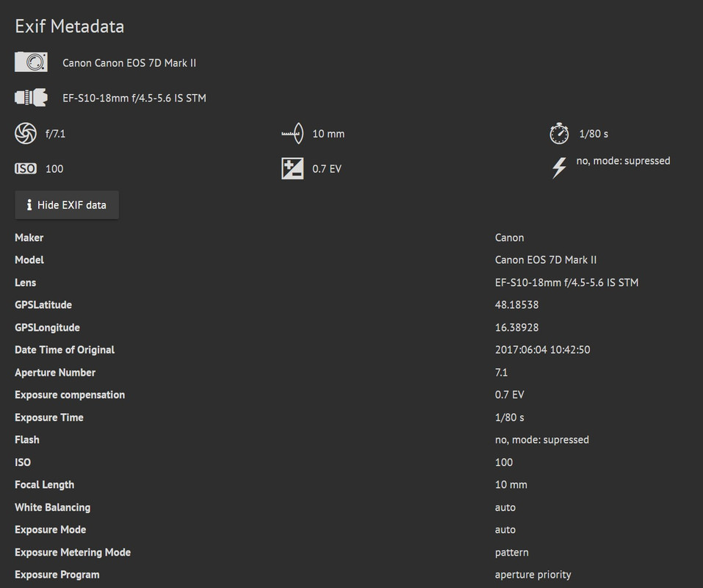Click the Exif Metadata heading
Screen dimensions: 703x588
point(70,26)
